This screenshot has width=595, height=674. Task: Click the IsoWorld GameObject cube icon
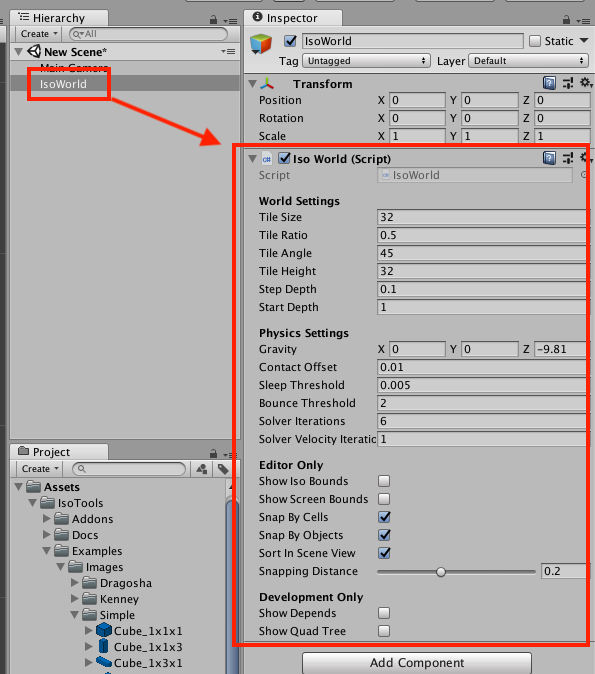pyautogui.click(x=261, y=44)
